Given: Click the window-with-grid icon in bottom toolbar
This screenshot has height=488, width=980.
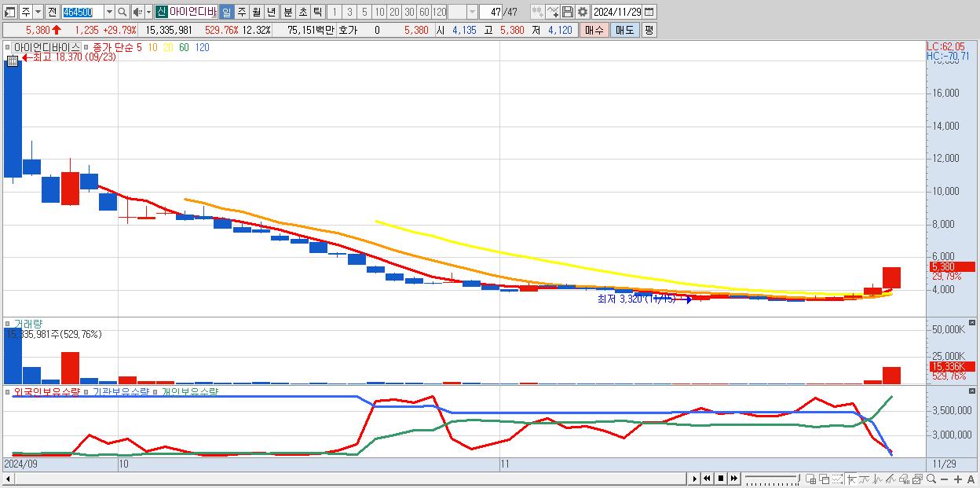Looking at the screenshot, I should coord(811,479).
